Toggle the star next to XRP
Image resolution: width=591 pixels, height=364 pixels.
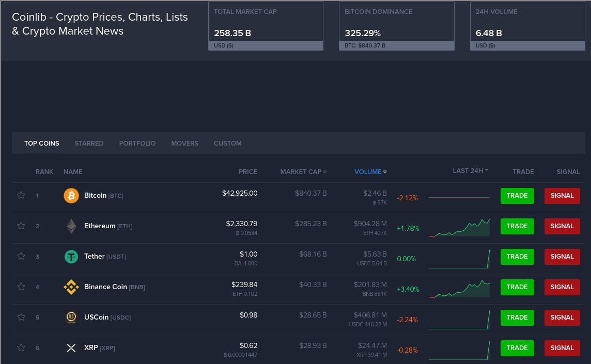tap(21, 347)
